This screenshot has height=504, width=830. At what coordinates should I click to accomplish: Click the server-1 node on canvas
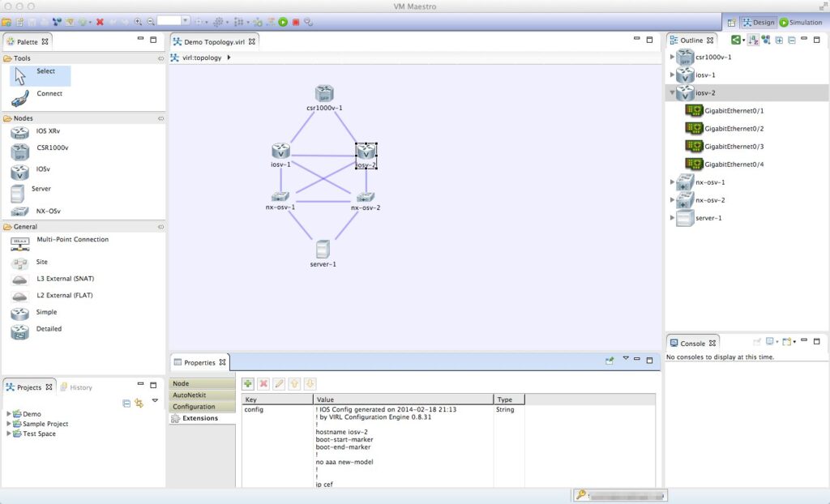(x=323, y=250)
